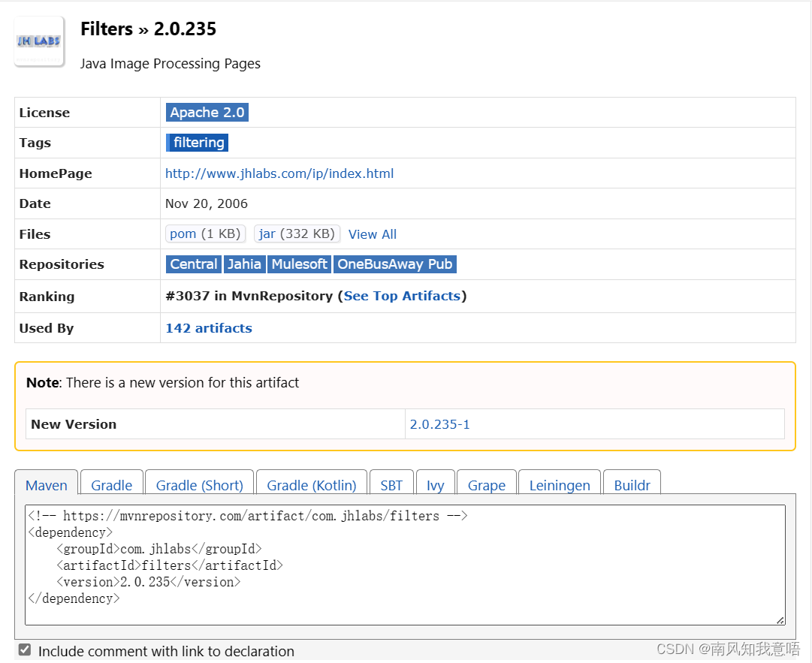Open the OneBusAway Pub repository tag
Screen dimensions: 812x663
394,264
